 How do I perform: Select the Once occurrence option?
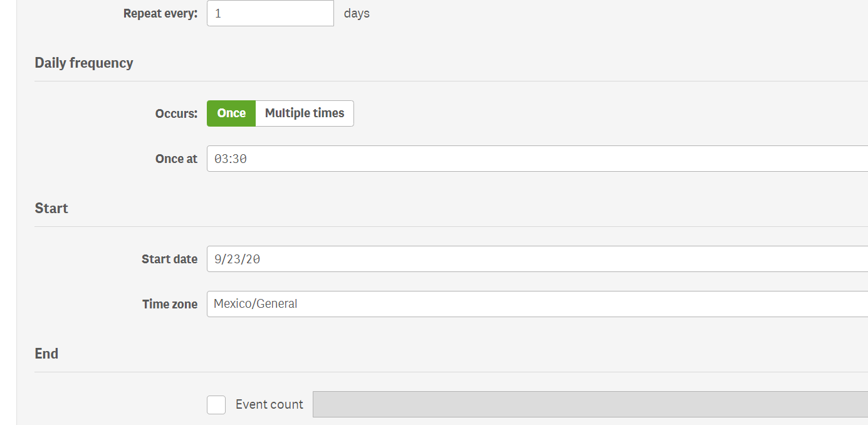231,113
